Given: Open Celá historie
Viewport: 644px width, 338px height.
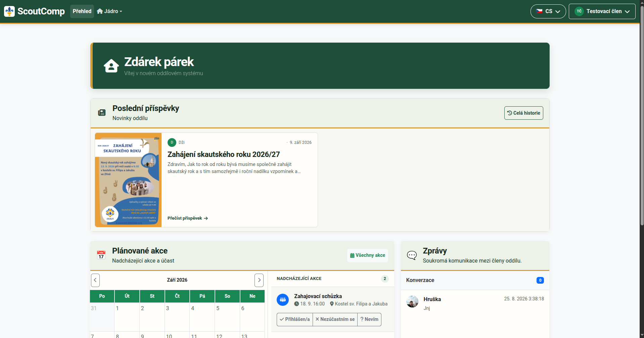Looking at the screenshot, I should point(523,113).
